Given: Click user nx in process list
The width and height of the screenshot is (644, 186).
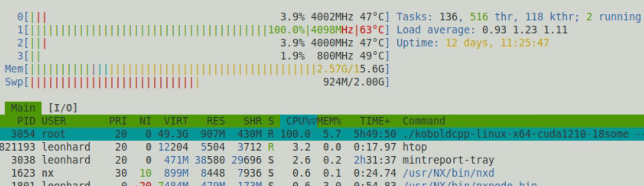Looking at the screenshot, I should click(x=48, y=173).
